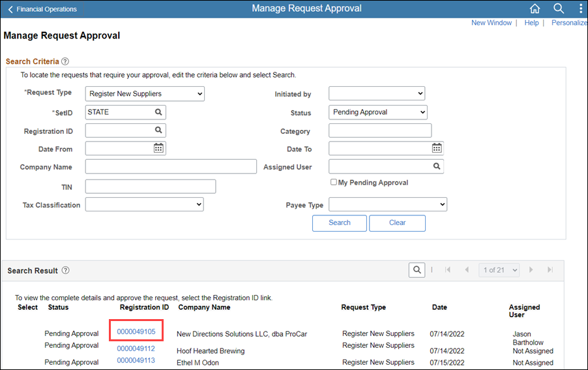This screenshot has height=370, width=588.
Task: Jump to first page of results
Action: [447, 270]
